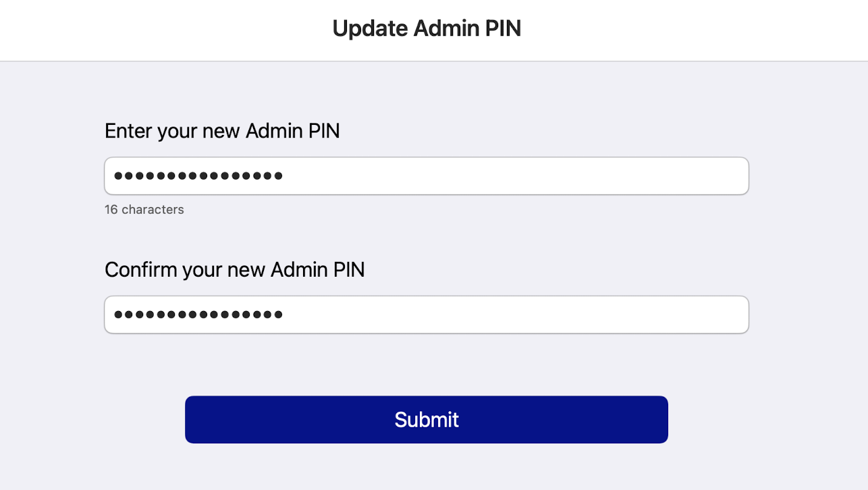Click the "16 characters" helper text
Viewport: 868px width, 490px height.
(x=144, y=210)
